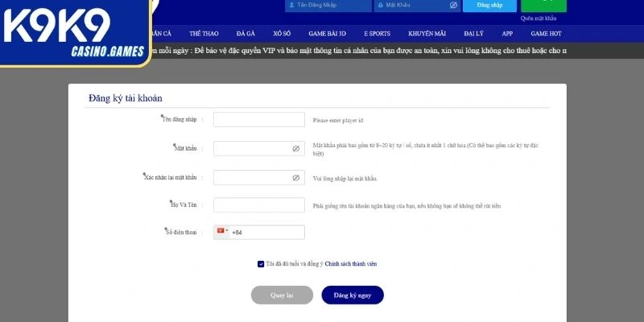Click the lock icon in header password field
644x322 pixels.
(x=380, y=6)
